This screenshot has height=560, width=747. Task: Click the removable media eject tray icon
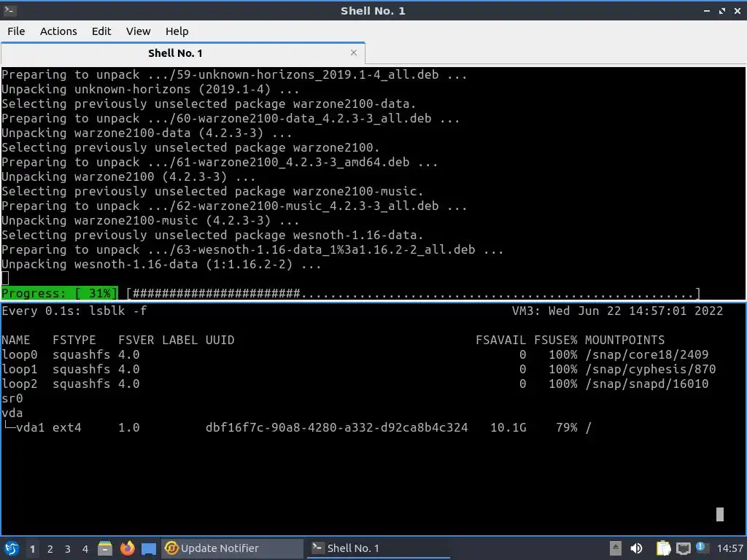pyautogui.click(x=616, y=548)
